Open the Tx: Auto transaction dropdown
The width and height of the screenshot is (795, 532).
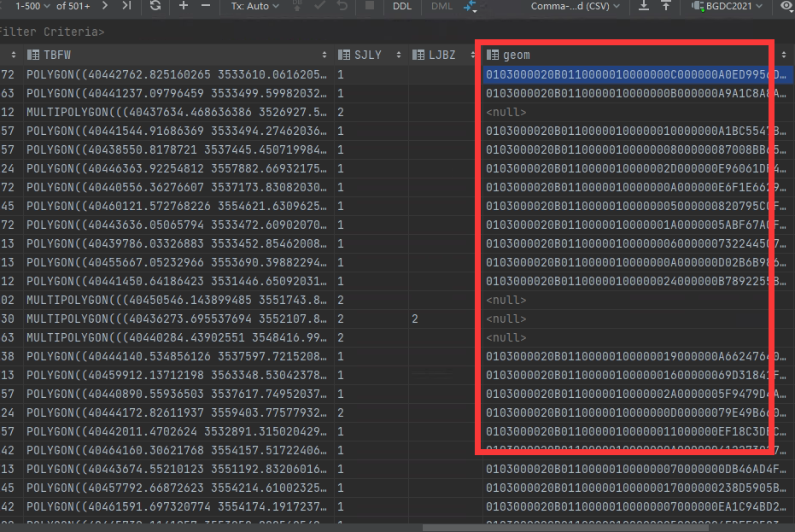[254, 6]
